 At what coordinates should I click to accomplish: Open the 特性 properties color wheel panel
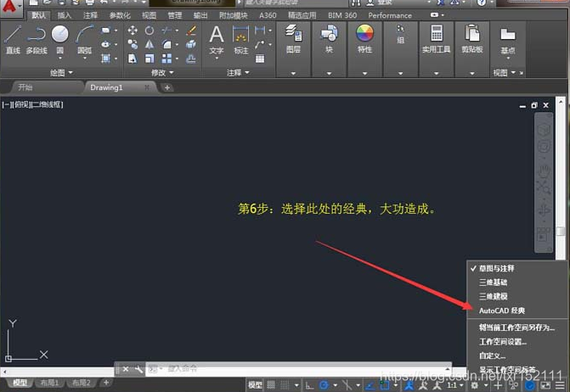point(364,39)
